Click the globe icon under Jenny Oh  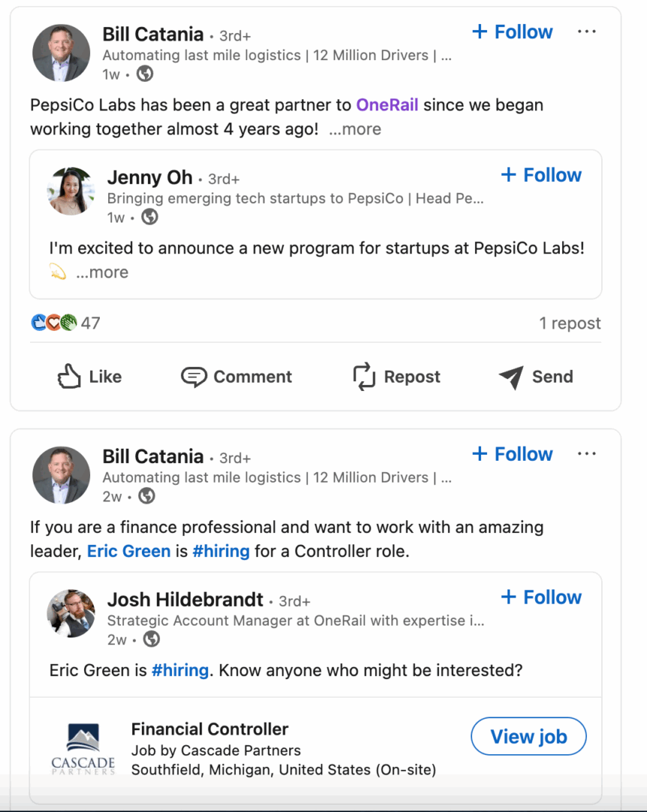click(x=150, y=217)
